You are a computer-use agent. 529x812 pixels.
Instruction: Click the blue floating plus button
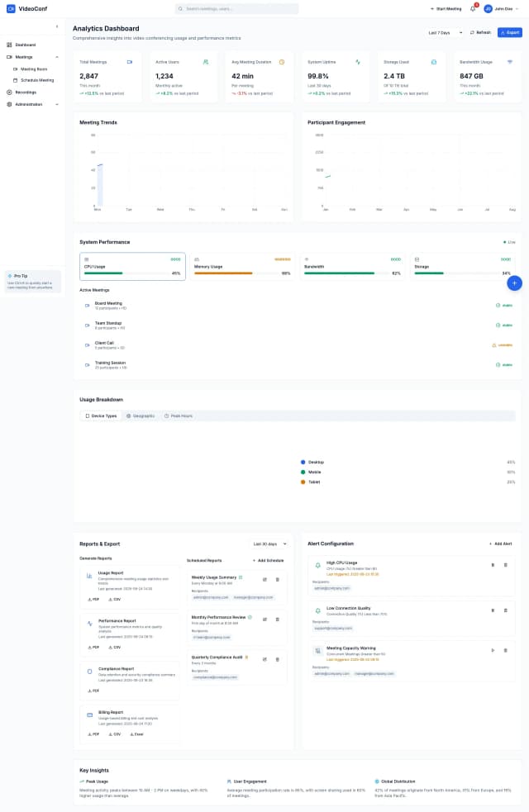coord(514,283)
